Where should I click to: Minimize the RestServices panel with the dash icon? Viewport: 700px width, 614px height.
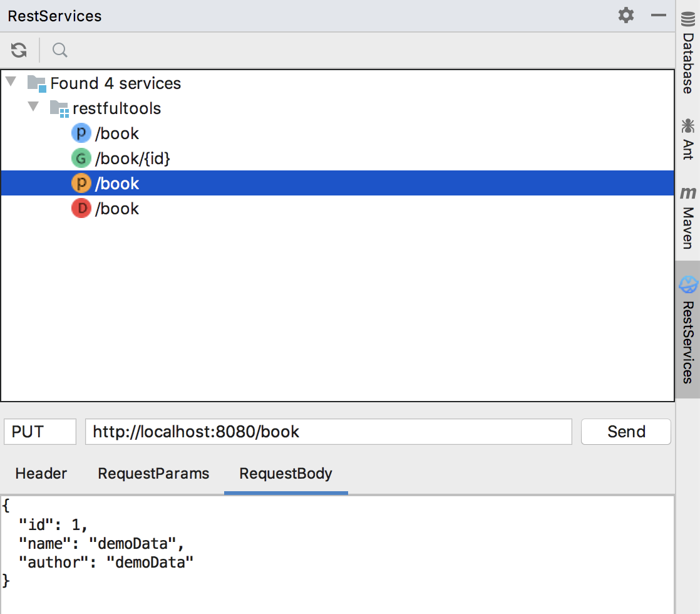pos(658,16)
